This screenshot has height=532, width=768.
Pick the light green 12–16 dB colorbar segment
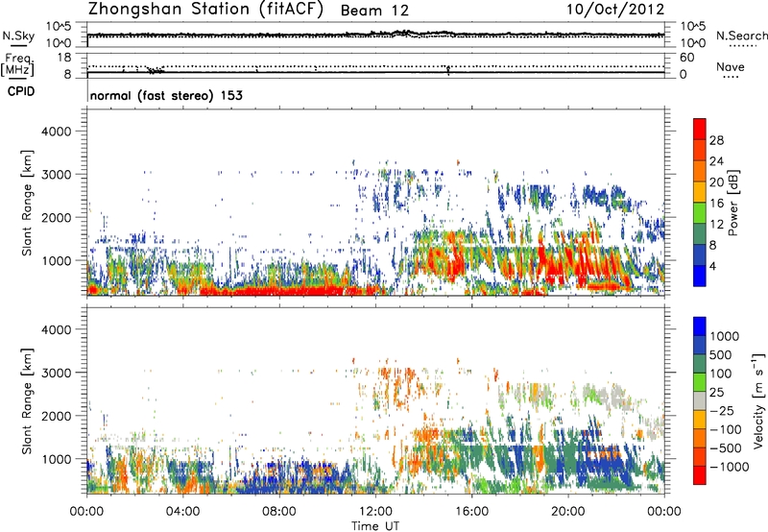click(700, 213)
